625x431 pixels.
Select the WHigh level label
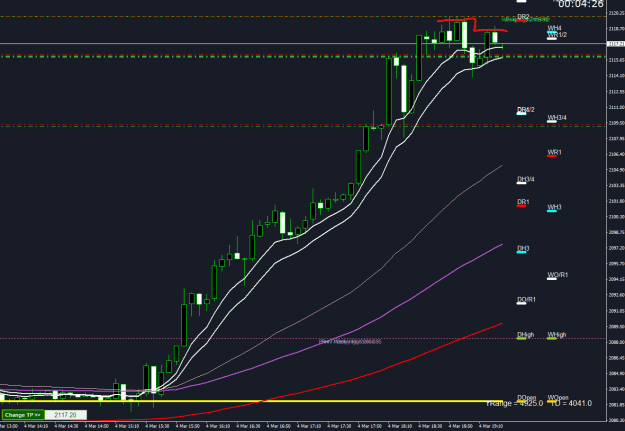pyautogui.click(x=556, y=335)
